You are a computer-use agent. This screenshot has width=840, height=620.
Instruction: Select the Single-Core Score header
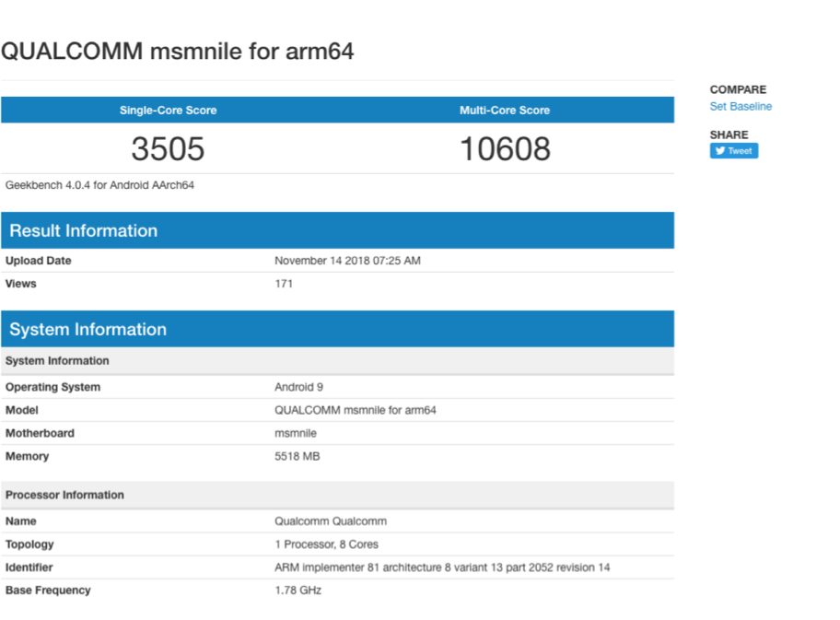[168, 111]
